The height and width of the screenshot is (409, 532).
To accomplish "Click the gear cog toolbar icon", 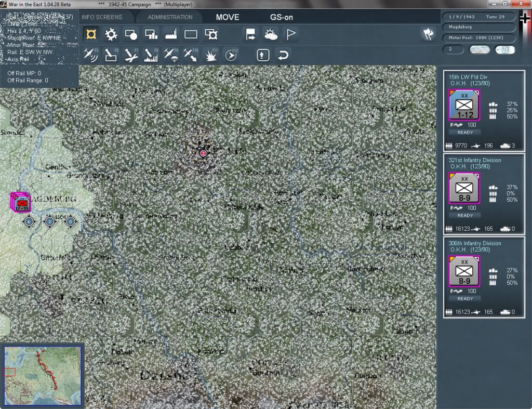I will point(111,34).
